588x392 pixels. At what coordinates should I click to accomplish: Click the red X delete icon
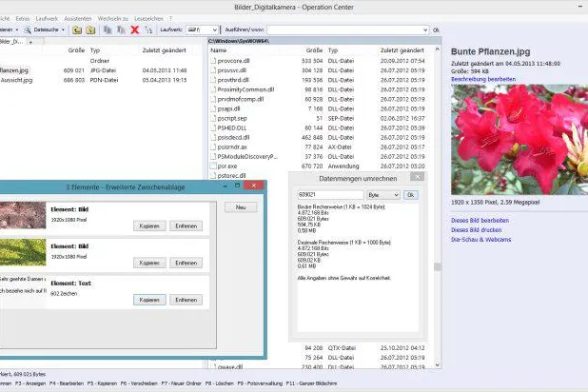click(x=135, y=30)
